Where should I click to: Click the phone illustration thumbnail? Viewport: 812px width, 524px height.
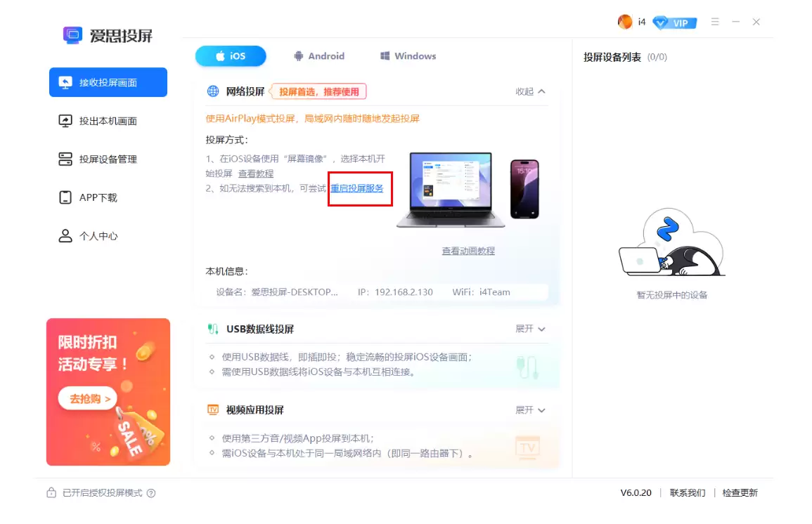pos(524,190)
